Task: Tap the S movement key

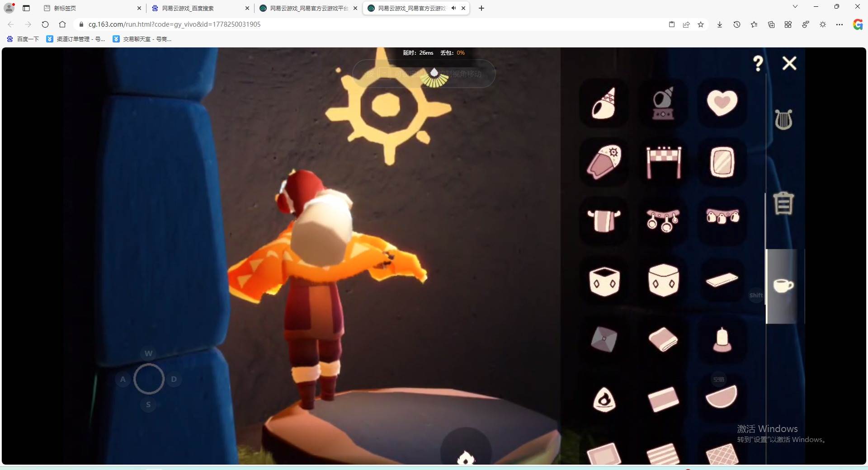Action: pyautogui.click(x=148, y=404)
